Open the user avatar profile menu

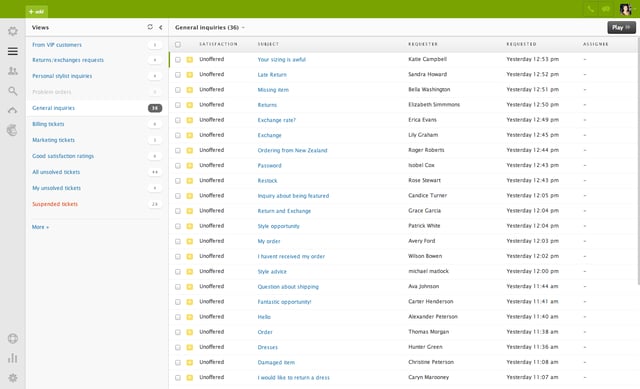click(625, 9)
